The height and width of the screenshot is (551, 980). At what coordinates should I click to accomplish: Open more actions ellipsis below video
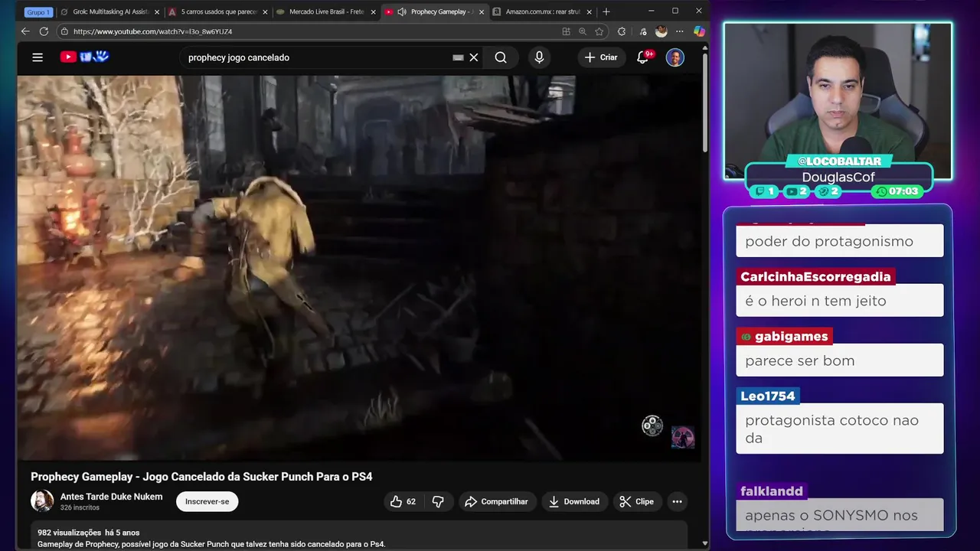tap(677, 501)
